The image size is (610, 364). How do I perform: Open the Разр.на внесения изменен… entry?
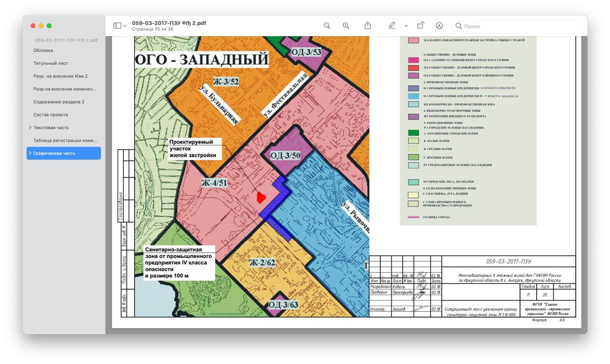tap(64, 89)
